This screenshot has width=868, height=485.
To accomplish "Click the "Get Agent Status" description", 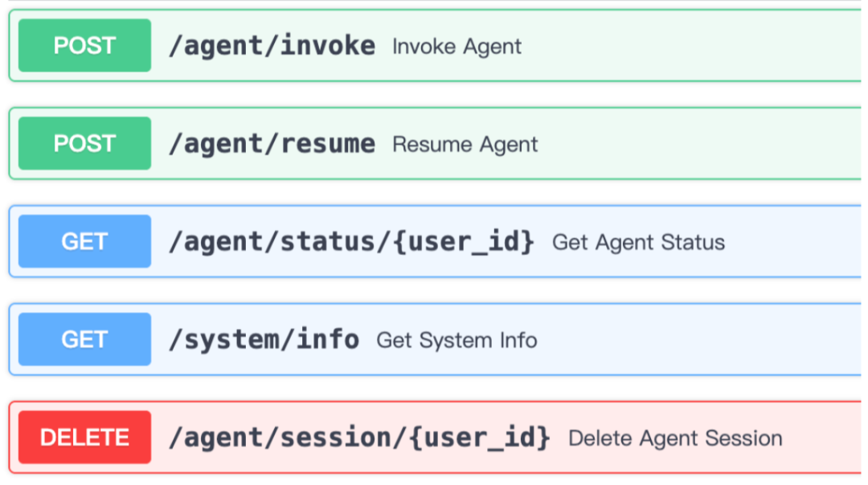I will tap(638, 243).
